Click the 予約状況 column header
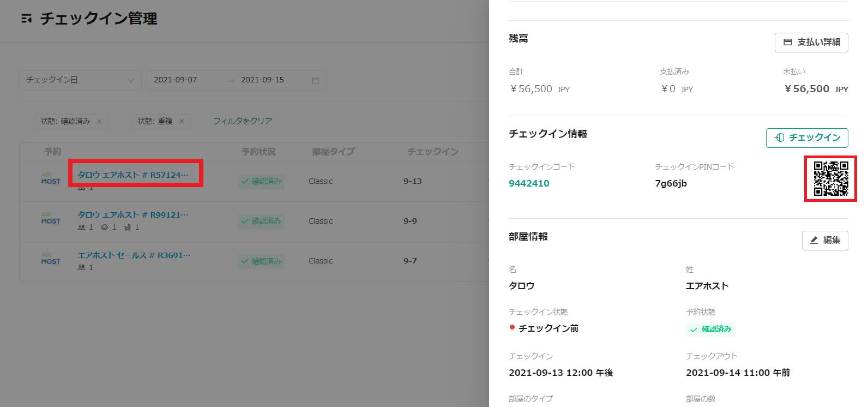Screen dimensions: 868x407 coord(258,152)
